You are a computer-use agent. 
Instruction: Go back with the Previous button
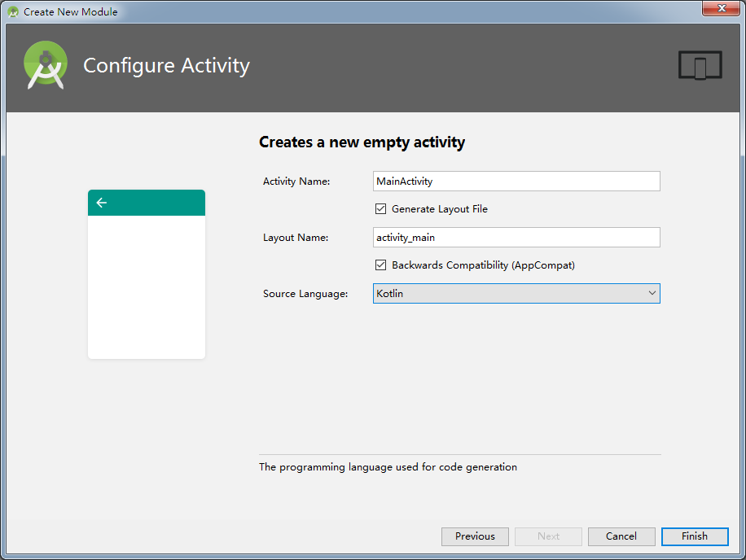click(475, 536)
